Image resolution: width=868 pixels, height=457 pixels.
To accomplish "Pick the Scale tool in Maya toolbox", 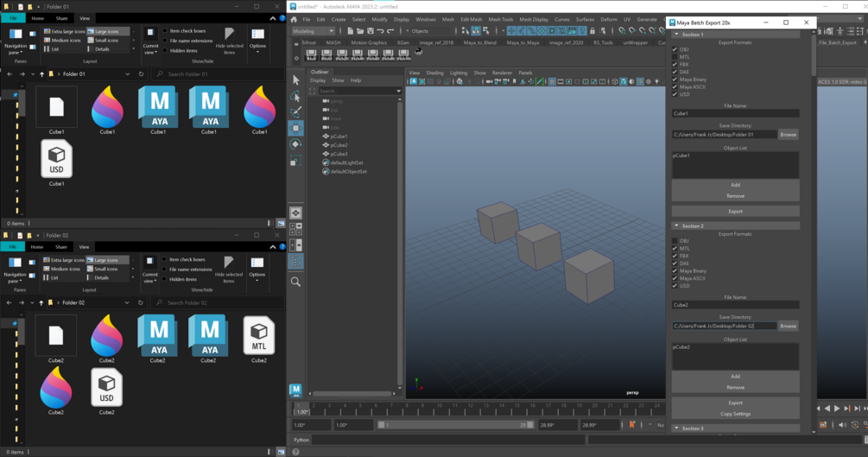I will (x=295, y=162).
